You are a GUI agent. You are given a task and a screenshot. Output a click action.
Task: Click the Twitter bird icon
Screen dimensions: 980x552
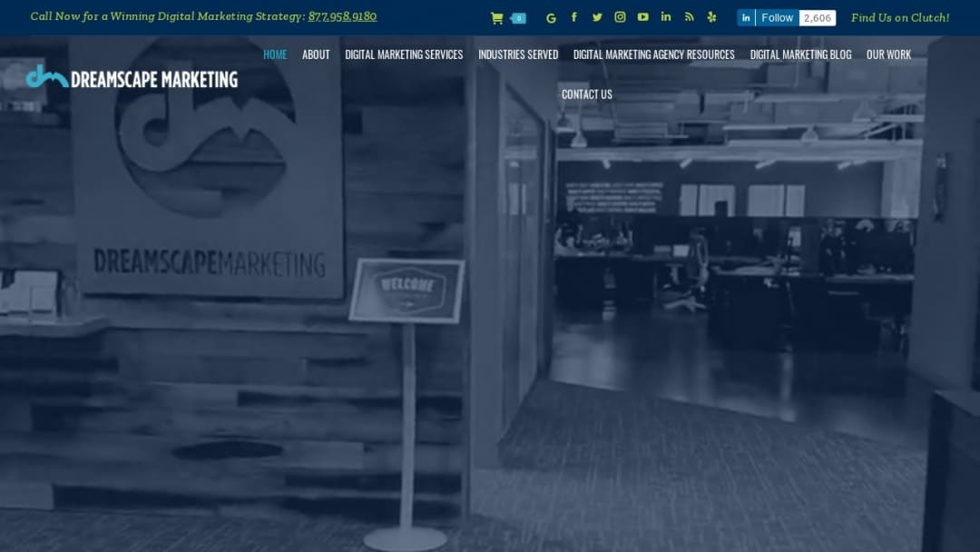(x=596, y=16)
